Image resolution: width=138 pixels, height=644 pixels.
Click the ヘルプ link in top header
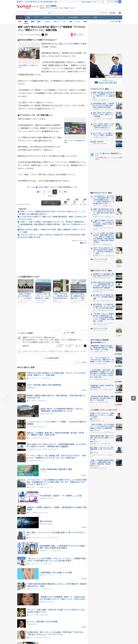[94, 2]
